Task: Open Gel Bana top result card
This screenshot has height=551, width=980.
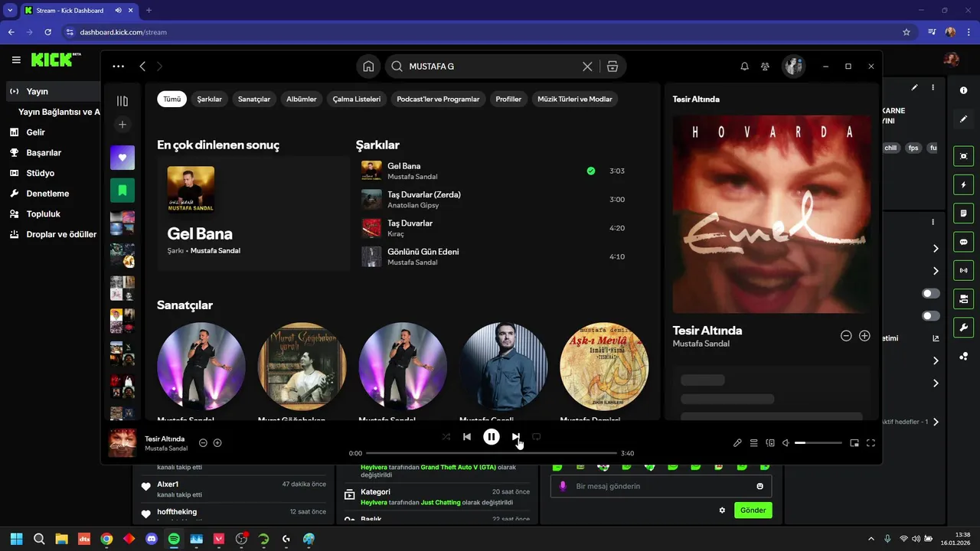Action: pos(253,214)
